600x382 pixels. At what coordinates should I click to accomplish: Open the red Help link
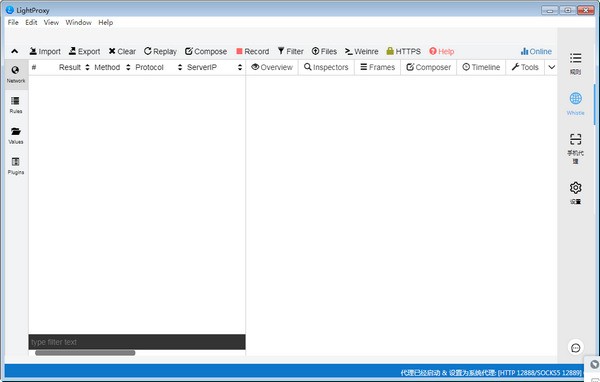[442, 51]
